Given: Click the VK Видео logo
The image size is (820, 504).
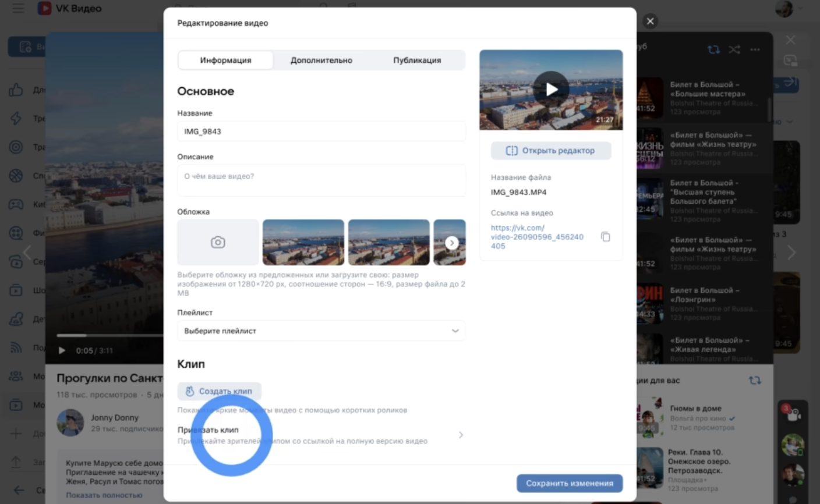Looking at the screenshot, I should coord(70,8).
